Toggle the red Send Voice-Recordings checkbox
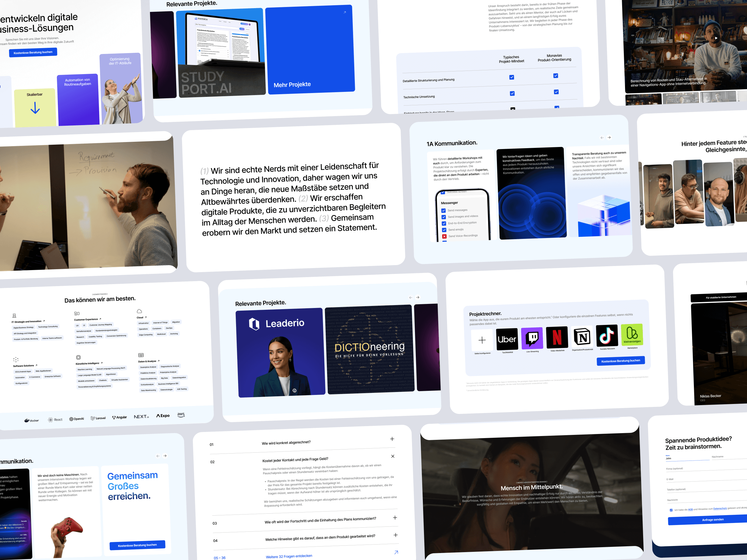The width and height of the screenshot is (747, 560). (444, 236)
